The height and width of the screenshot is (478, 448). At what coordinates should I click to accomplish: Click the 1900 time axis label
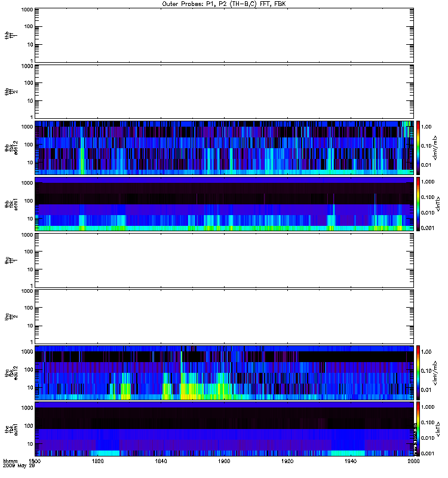click(x=224, y=461)
